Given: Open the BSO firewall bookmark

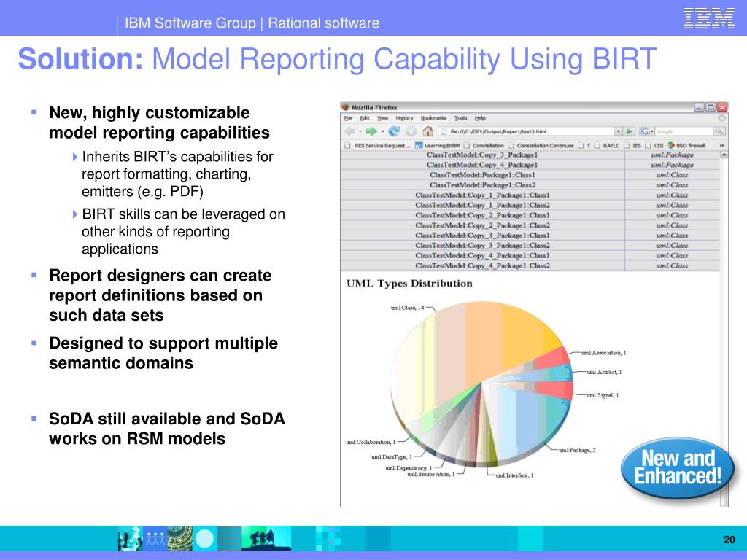Looking at the screenshot, I should click(x=686, y=145).
